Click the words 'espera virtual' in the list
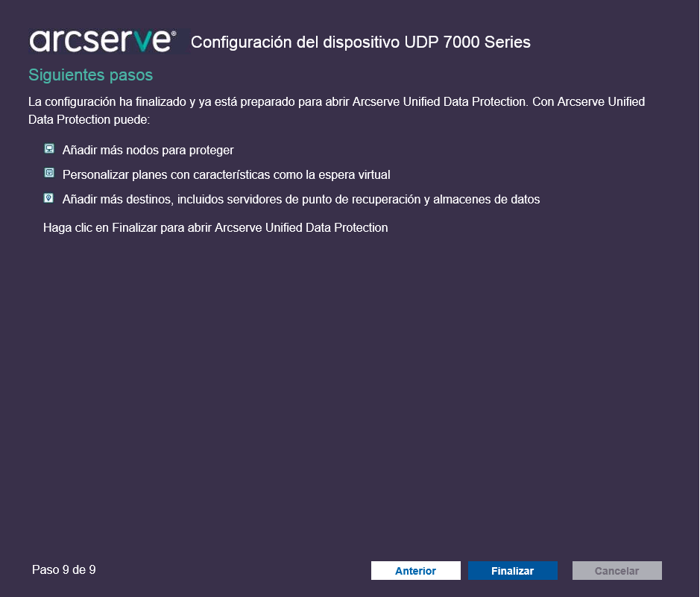This screenshot has height=597, width=700. tap(354, 175)
